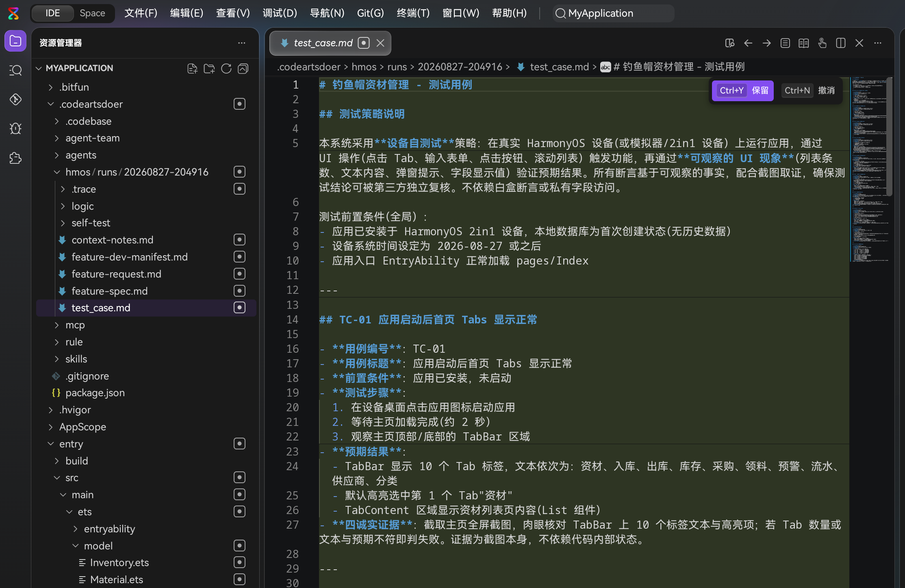Click Ctrl+Y 保留 keep button
Image resolution: width=905 pixels, height=588 pixels.
point(743,91)
